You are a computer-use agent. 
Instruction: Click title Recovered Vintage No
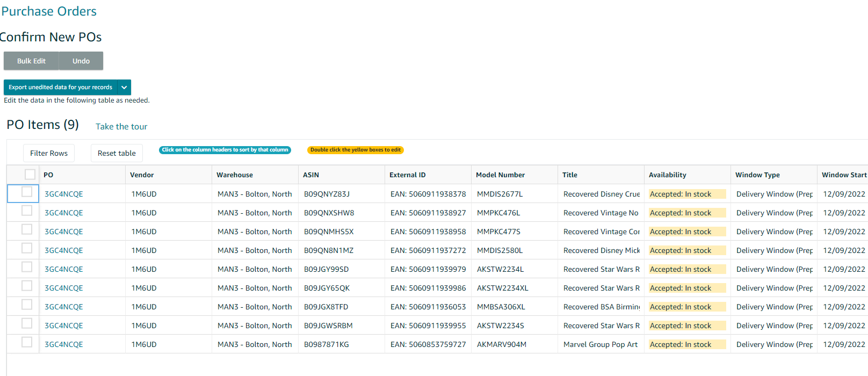point(601,213)
